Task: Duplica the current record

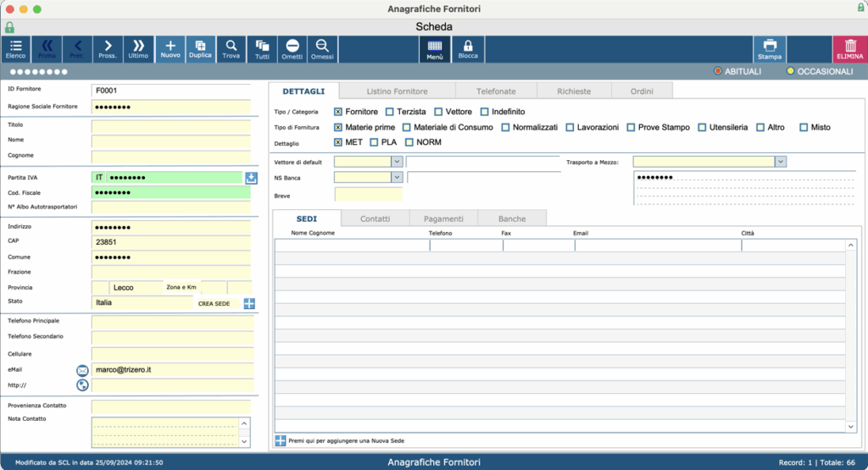Action: tap(200, 49)
